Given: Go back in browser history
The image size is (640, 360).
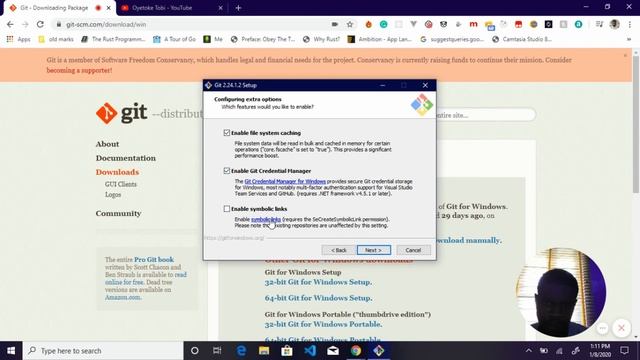Looking at the screenshot, I should click(10, 24).
